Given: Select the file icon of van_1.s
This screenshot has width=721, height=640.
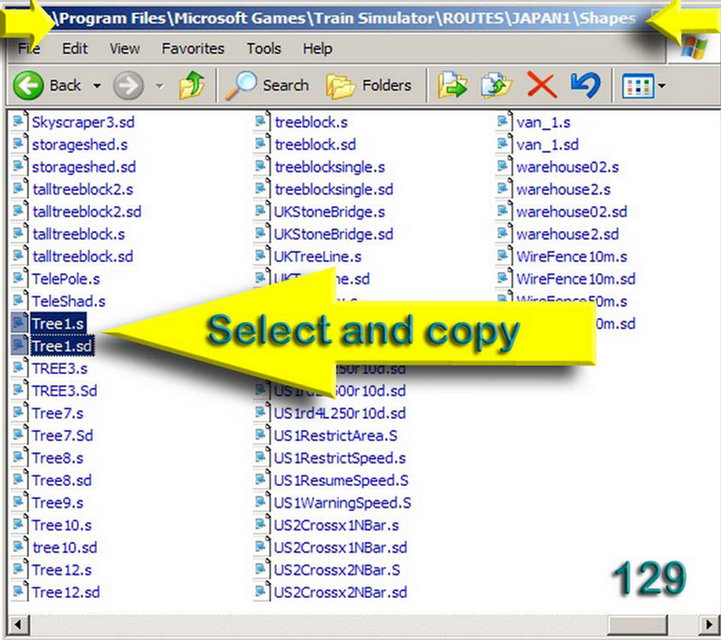Looking at the screenshot, I should 504,122.
